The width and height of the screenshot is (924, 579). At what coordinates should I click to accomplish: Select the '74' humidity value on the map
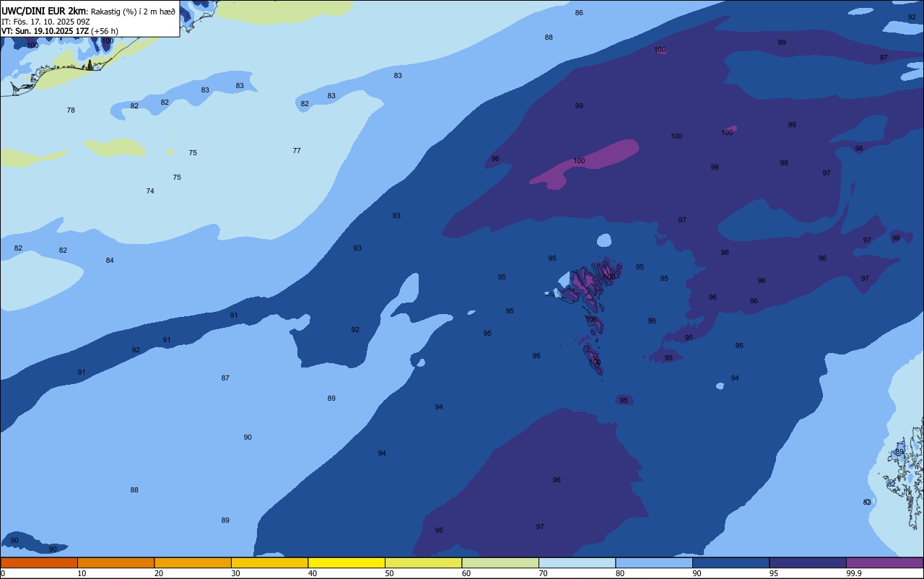click(x=150, y=191)
